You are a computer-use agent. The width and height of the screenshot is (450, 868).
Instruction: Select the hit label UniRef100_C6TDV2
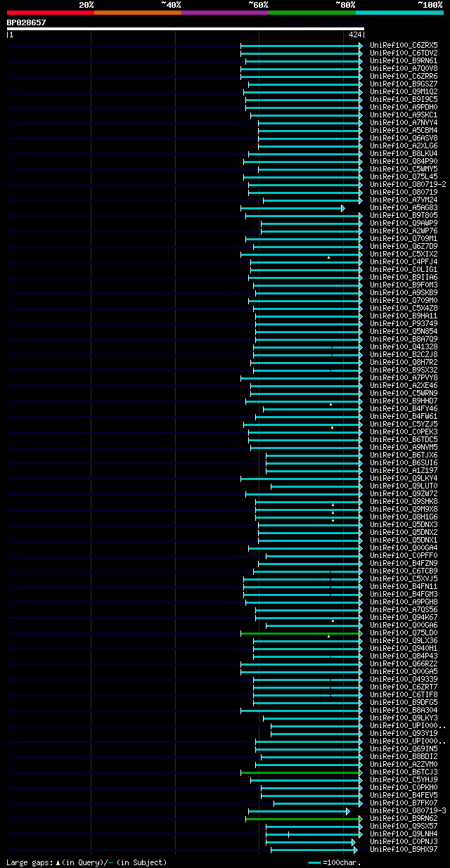[404, 53]
